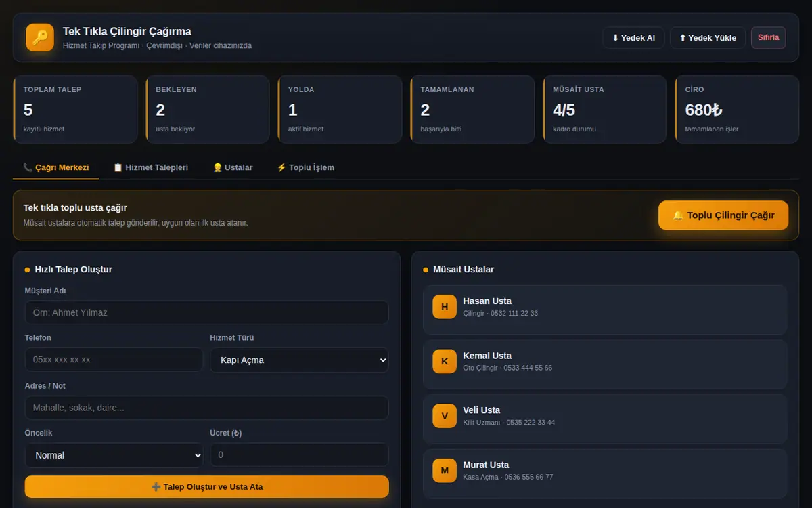This screenshot has width=812, height=508.
Task: Click the Tek Tıkla Çilingir Çağırma title
Action: point(127,31)
